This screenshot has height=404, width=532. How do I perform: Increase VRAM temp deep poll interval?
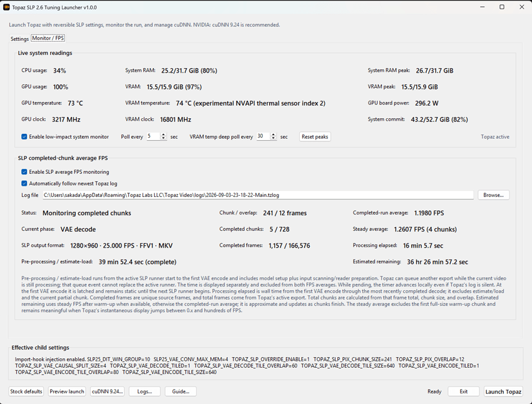tap(274, 134)
